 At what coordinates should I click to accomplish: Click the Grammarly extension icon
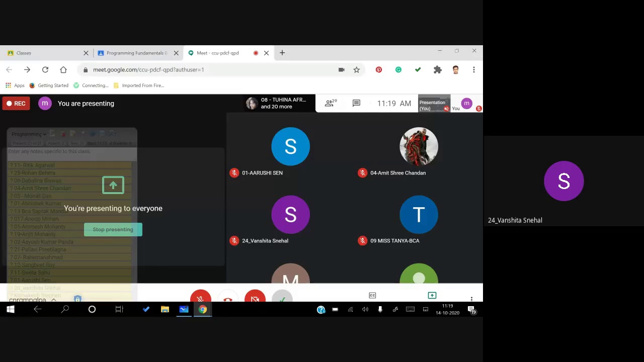398,70
